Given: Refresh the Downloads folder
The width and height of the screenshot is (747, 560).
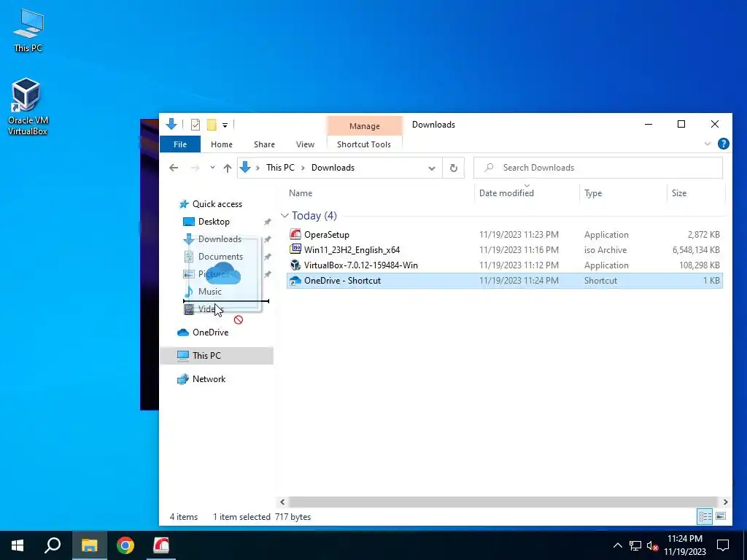Looking at the screenshot, I should click(454, 168).
